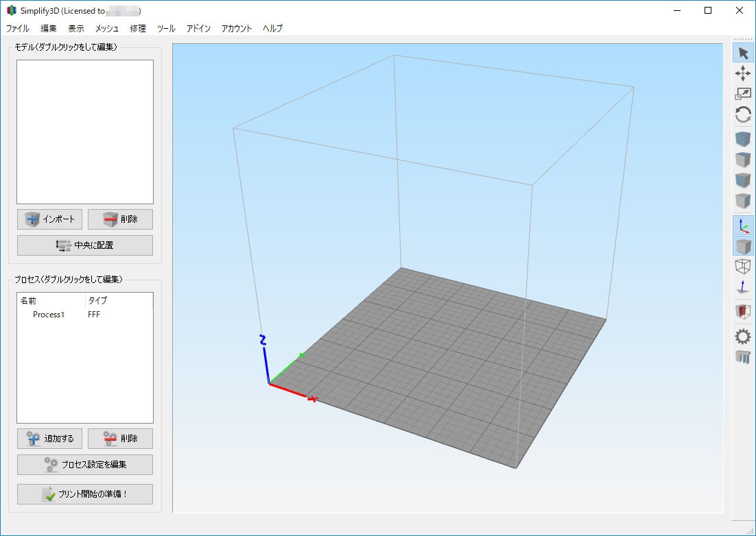Screen dimensions: 756x536
Task: Click the gear process settings icon
Action: [x=743, y=336]
